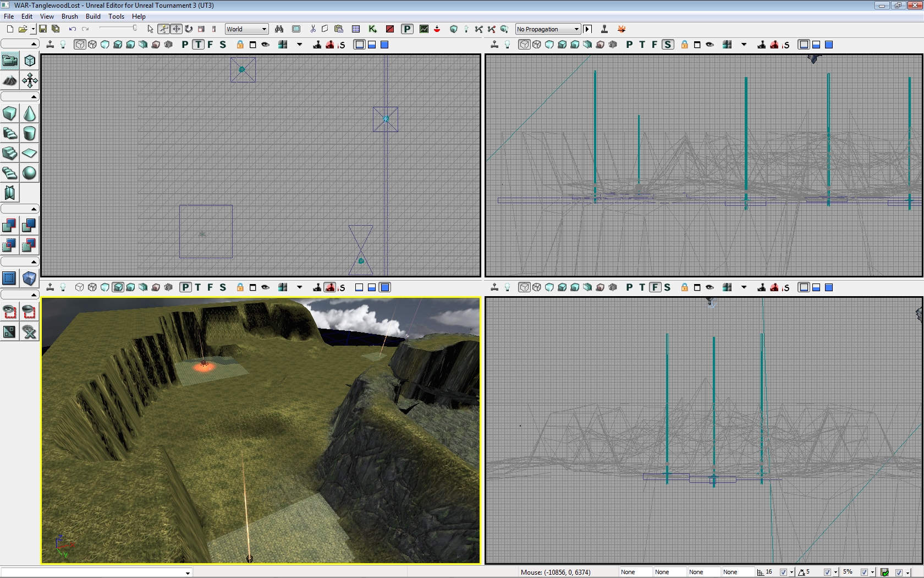Toggle scale snap 5% checkbox in status bar
The image size is (924, 578).
[864, 572]
